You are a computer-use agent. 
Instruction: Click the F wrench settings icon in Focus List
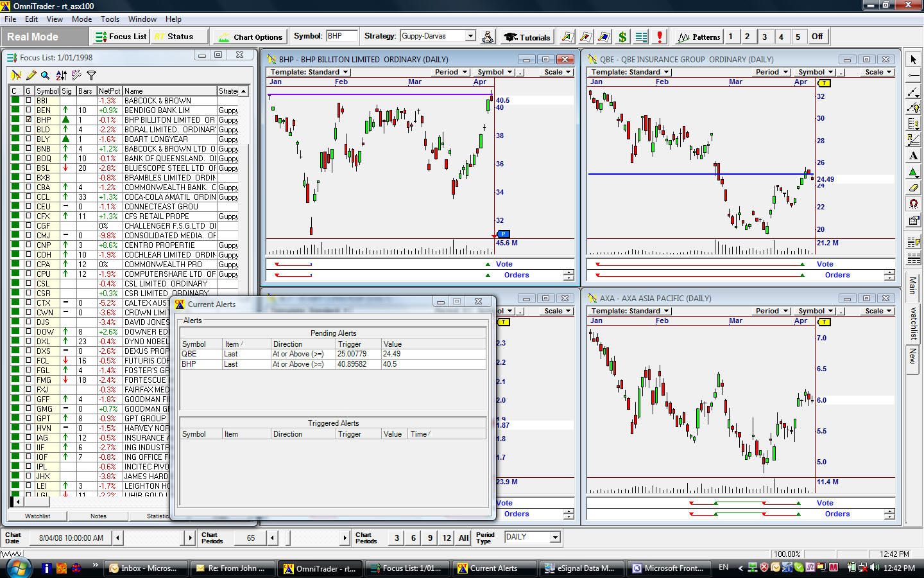pos(76,75)
